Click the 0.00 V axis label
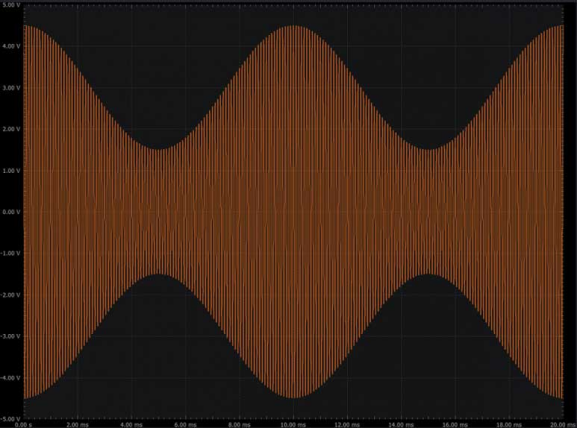Image resolution: width=577 pixels, height=429 pixels. tap(12, 212)
